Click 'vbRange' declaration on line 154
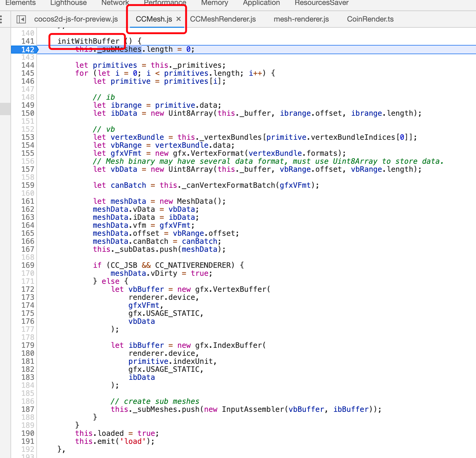This screenshot has width=476, height=458. point(126,145)
